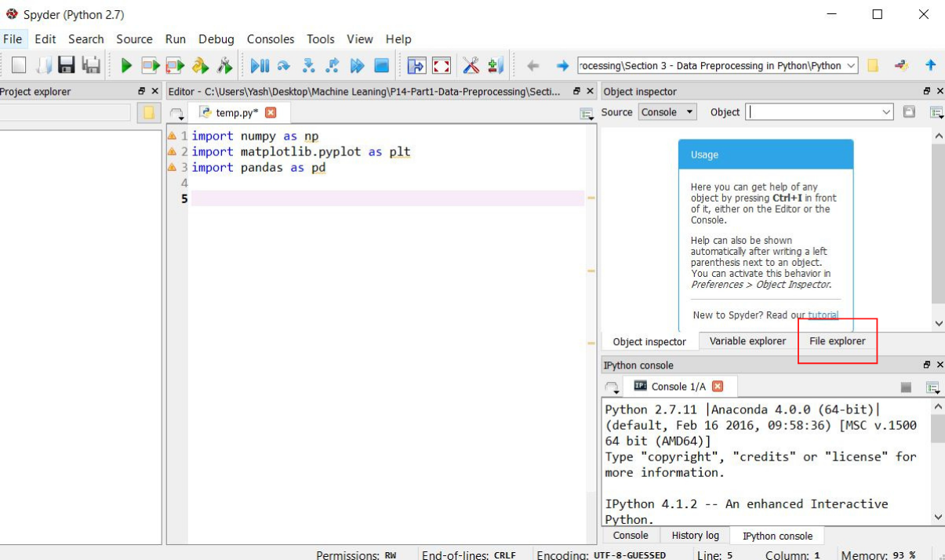The image size is (945, 560).
Task: Open the Consoles menu
Action: click(271, 39)
